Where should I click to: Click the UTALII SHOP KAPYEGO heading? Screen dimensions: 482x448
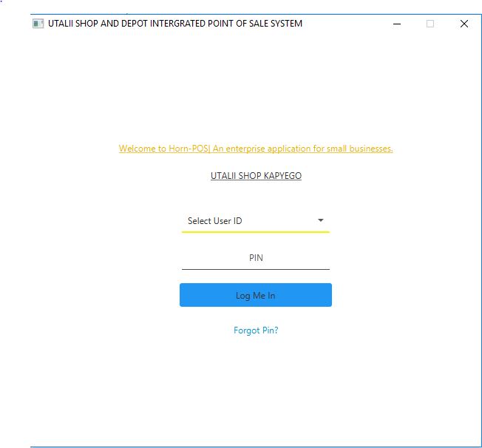tap(256, 175)
